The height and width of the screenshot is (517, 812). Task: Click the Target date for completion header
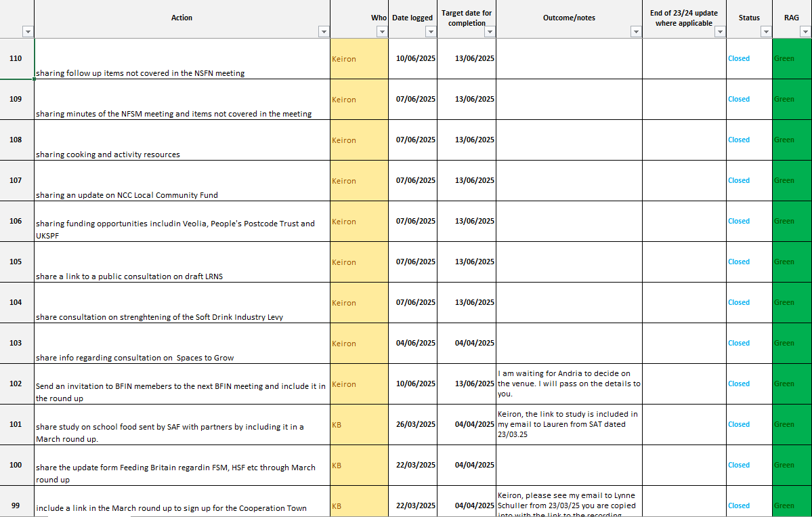click(x=467, y=19)
